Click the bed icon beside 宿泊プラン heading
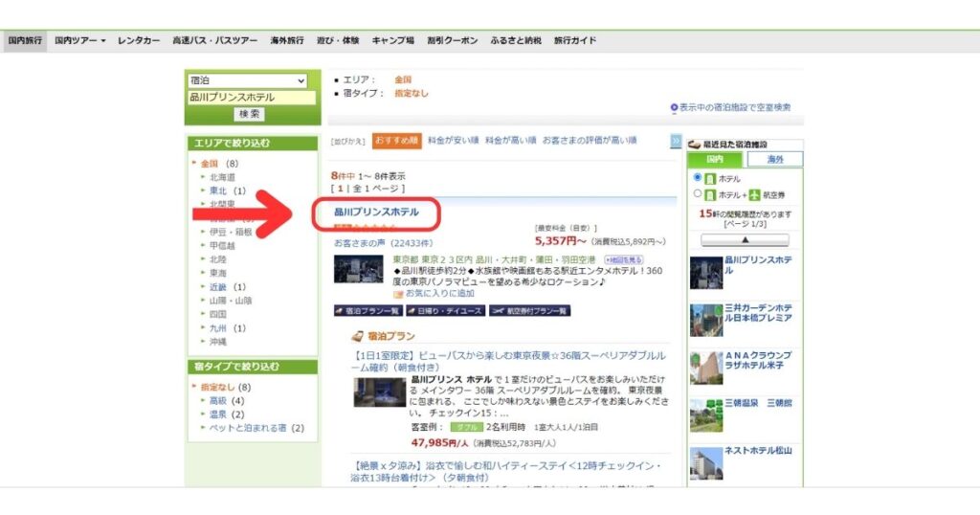Image resolution: width=980 pixels, height=515 pixels. (358, 337)
